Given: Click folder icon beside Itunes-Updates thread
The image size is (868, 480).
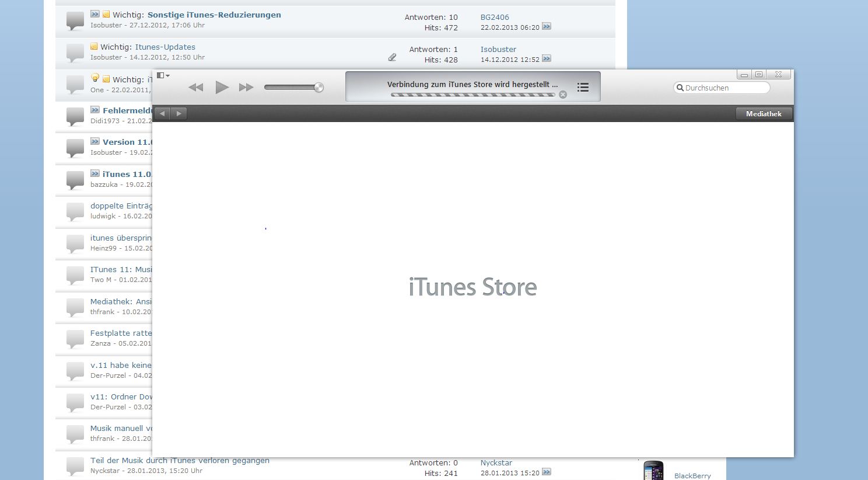Looking at the screenshot, I should click(94, 47).
